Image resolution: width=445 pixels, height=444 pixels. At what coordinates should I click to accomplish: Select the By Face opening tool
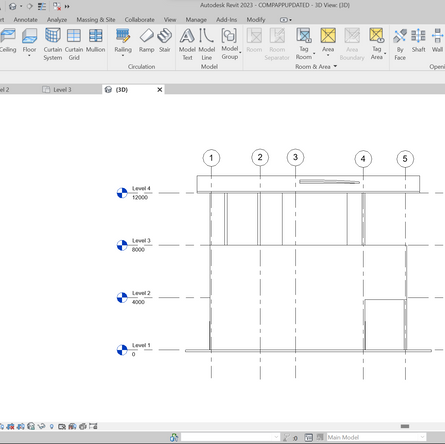(400, 44)
